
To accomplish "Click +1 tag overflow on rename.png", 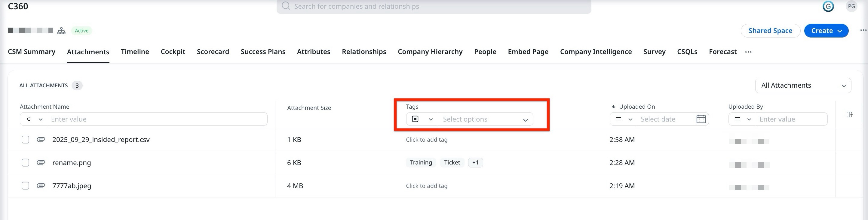I will coord(475,162).
